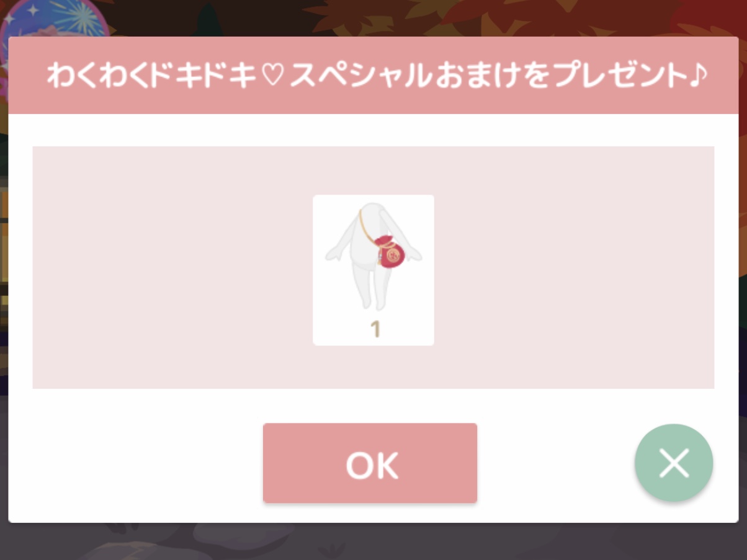Click the item quantity number 1
This screenshot has height=560, width=747.
375,329
